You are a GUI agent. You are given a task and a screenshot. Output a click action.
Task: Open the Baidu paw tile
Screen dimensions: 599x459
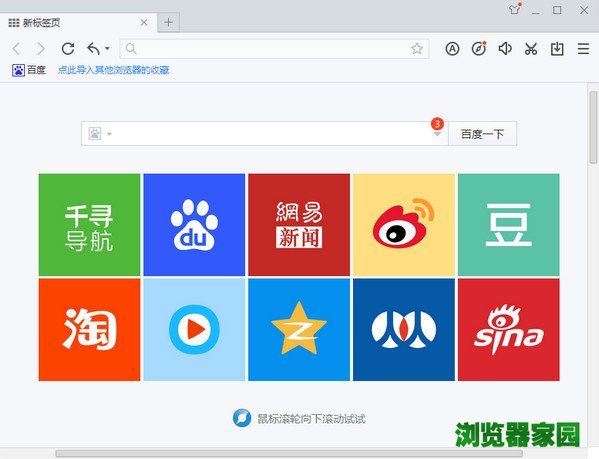click(x=194, y=225)
